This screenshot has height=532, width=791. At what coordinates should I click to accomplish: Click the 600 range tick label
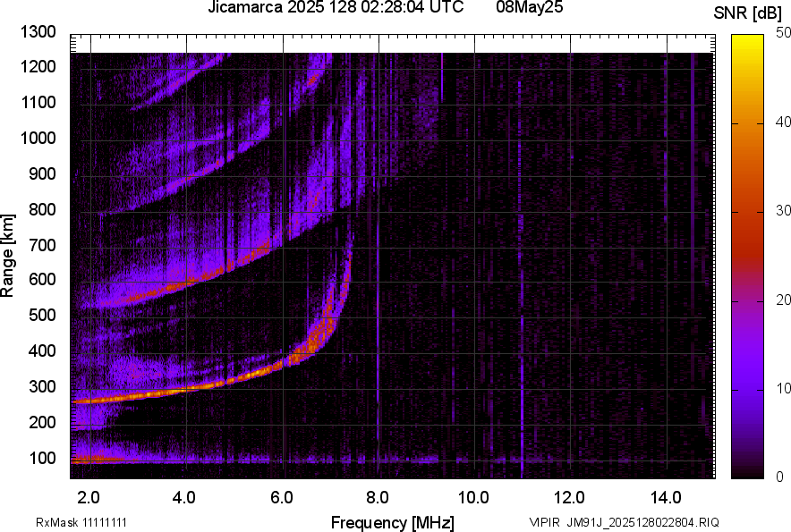point(42,279)
